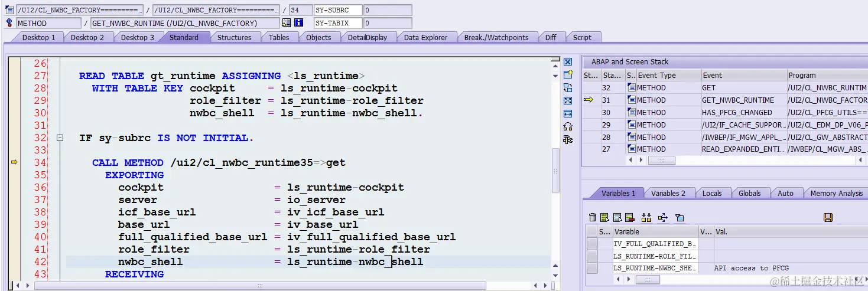Screen dimensions: 868x291
Task: Click the code editor vertical scrollbar thumb
Action: tap(555, 170)
